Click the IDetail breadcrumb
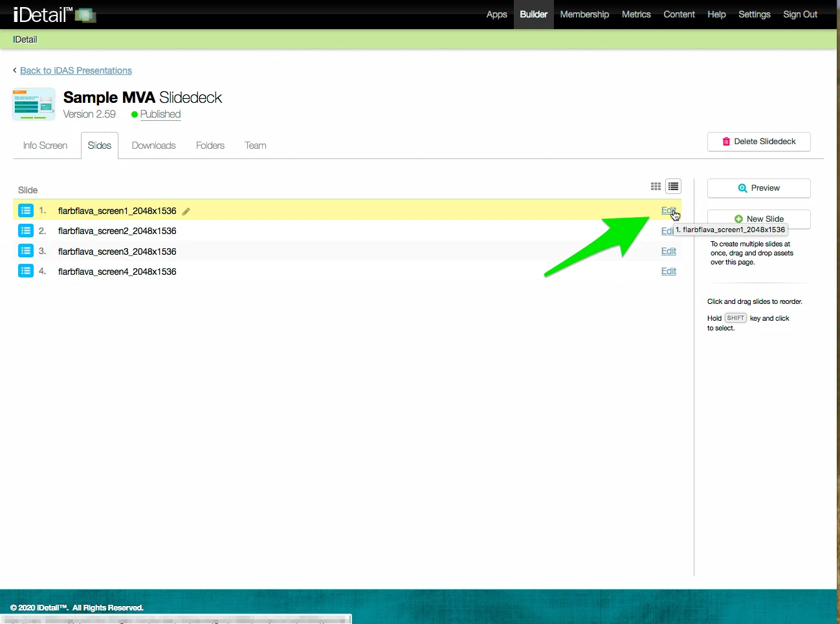Viewport: 840px width, 624px height. (25, 39)
